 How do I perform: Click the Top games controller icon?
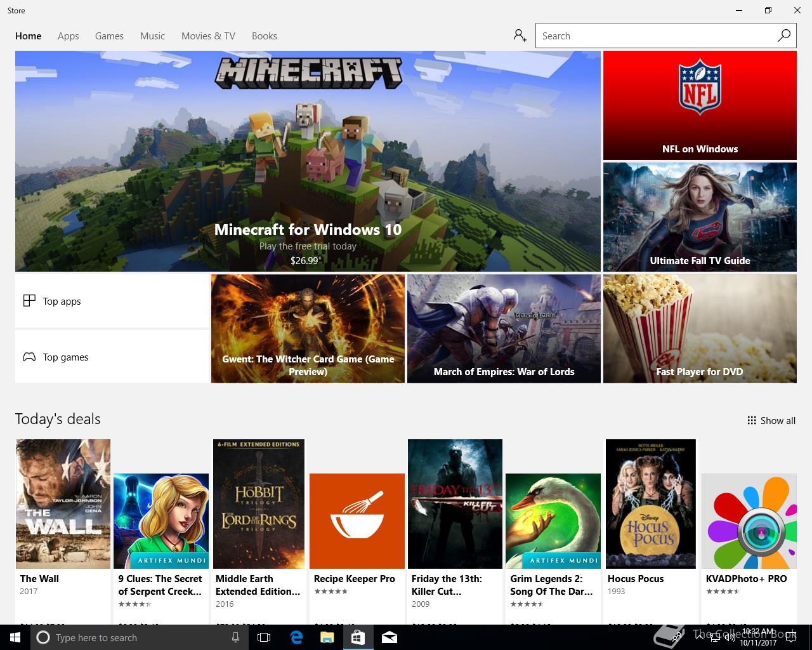pyautogui.click(x=29, y=357)
